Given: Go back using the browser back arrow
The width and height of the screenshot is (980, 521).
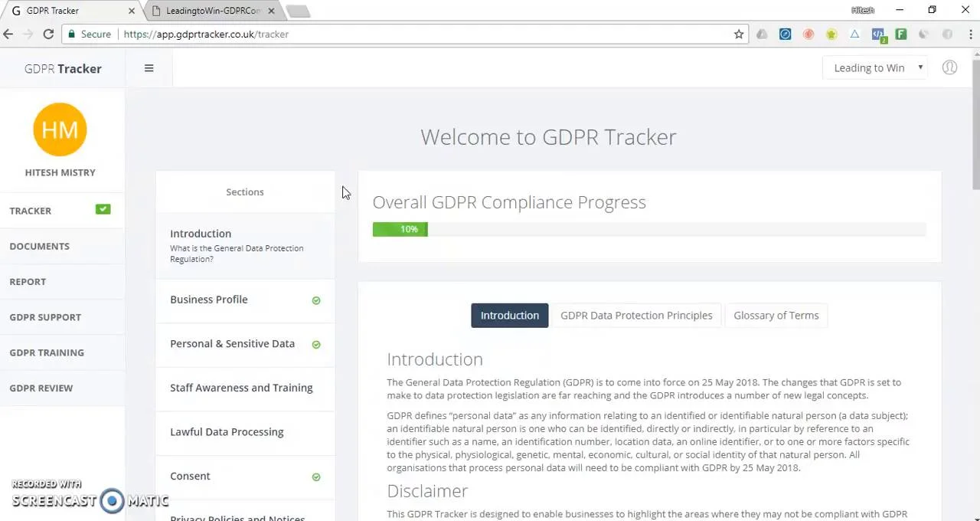Looking at the screenshot, I should pyautogui.click(x=8, y=34).
